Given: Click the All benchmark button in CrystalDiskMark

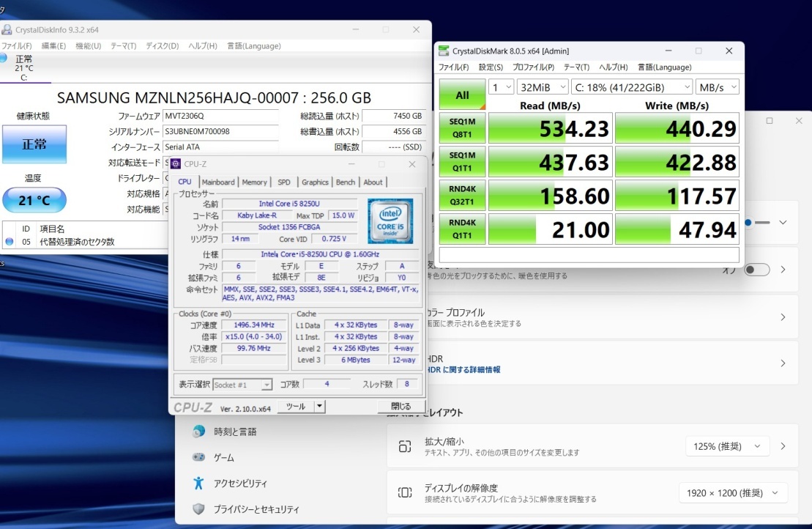Looking at the screenshot, I should pyautogui.click(x=462, y=95).
